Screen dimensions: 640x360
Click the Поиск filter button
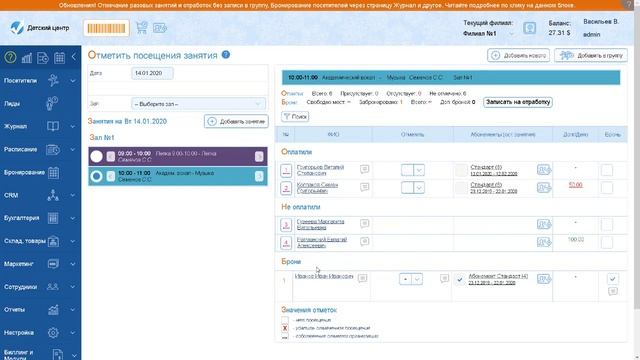[x=295, y=117]
